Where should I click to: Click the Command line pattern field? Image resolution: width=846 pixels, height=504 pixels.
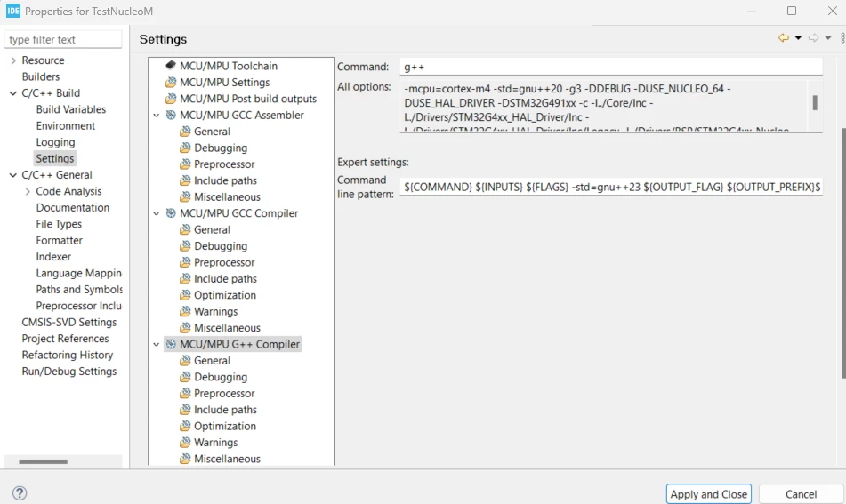[x=611, y=187]
